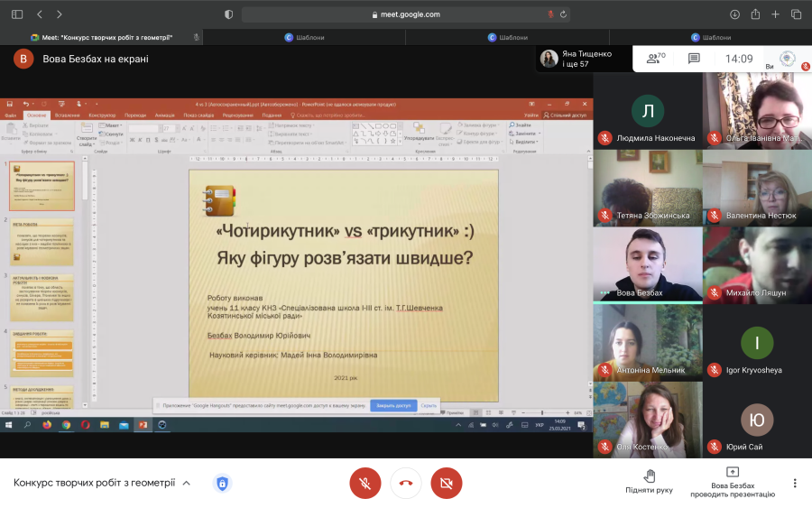Open the Meet chat panel
Screen dimensions: 812x508
694,59
